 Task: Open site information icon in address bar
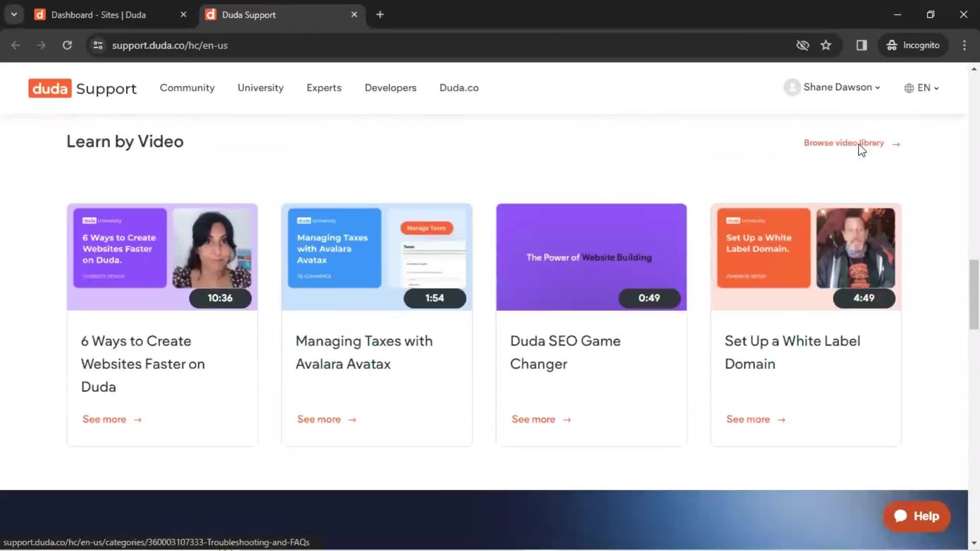tap(98, 45)
